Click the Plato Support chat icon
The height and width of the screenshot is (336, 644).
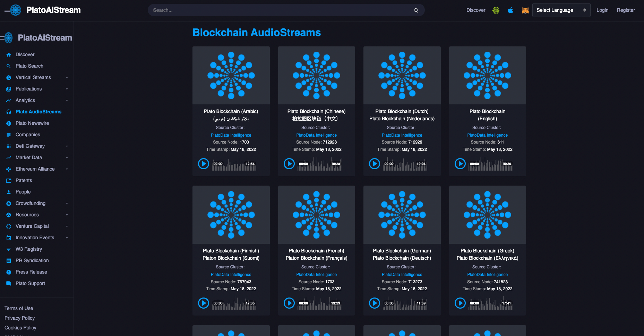9,284
